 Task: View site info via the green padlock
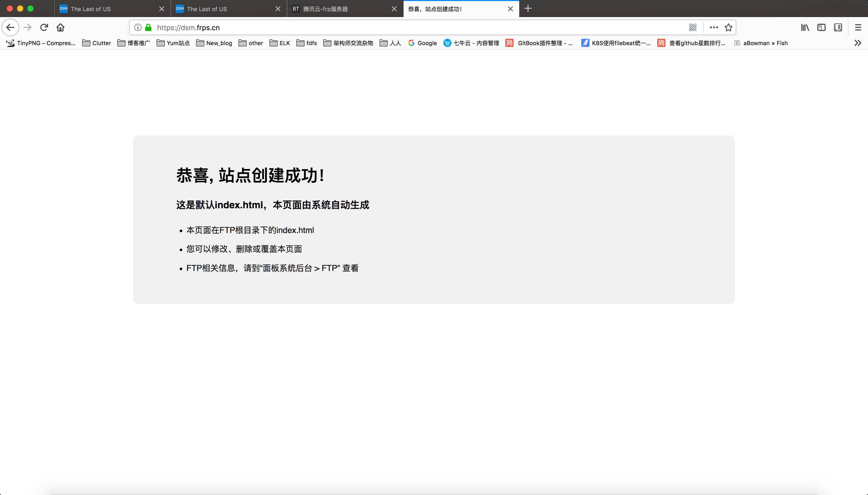point(148,28)
